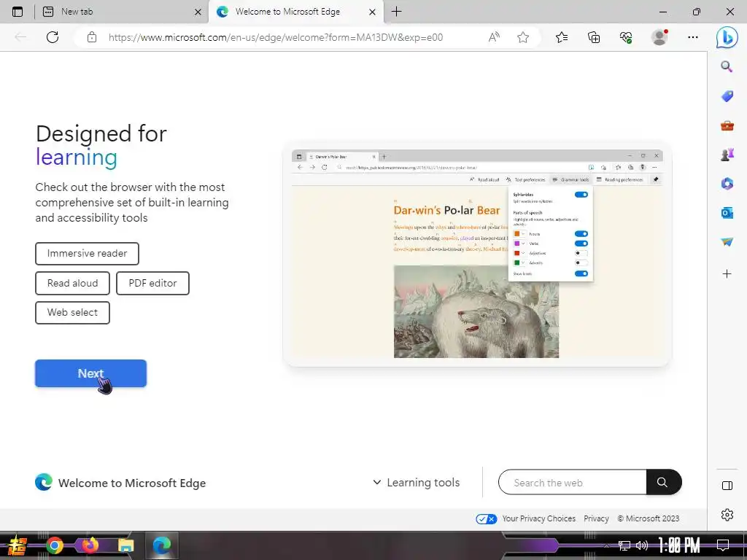The width and height of the screenshot is (747, 560).
Task: Open Settings and more ellipsis menu
Action: pyautogui.click(x=693, y=37)
